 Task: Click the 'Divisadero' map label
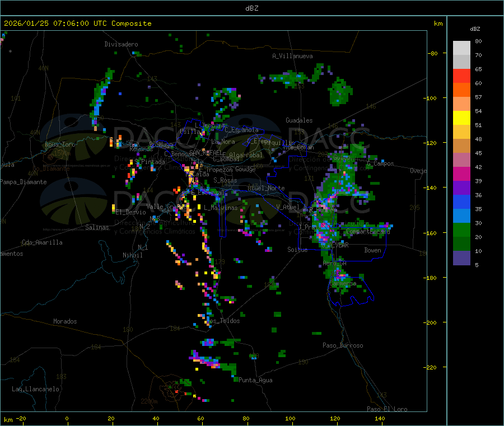coord(121,44)
